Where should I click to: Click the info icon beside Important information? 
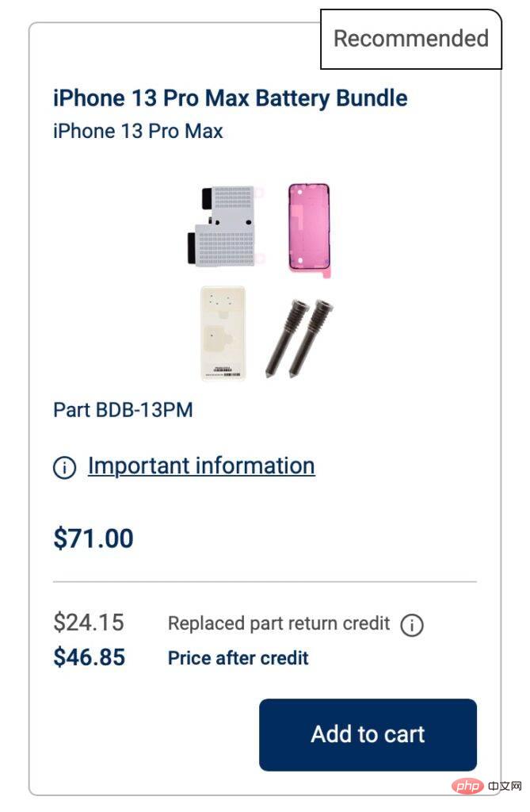pyautogui.click(x=64, y=467)
